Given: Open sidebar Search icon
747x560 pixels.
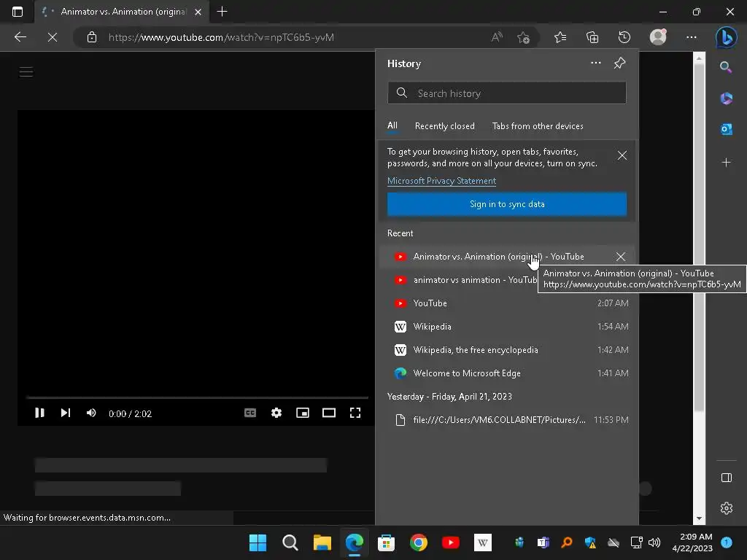Looking at the screenshot, I should 726,67.
